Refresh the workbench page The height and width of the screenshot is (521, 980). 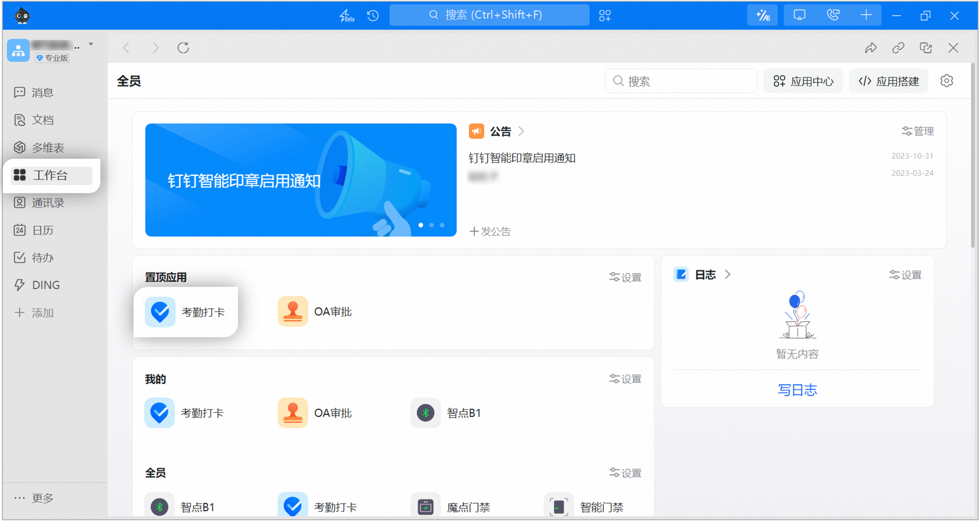(x=183, y=48)
